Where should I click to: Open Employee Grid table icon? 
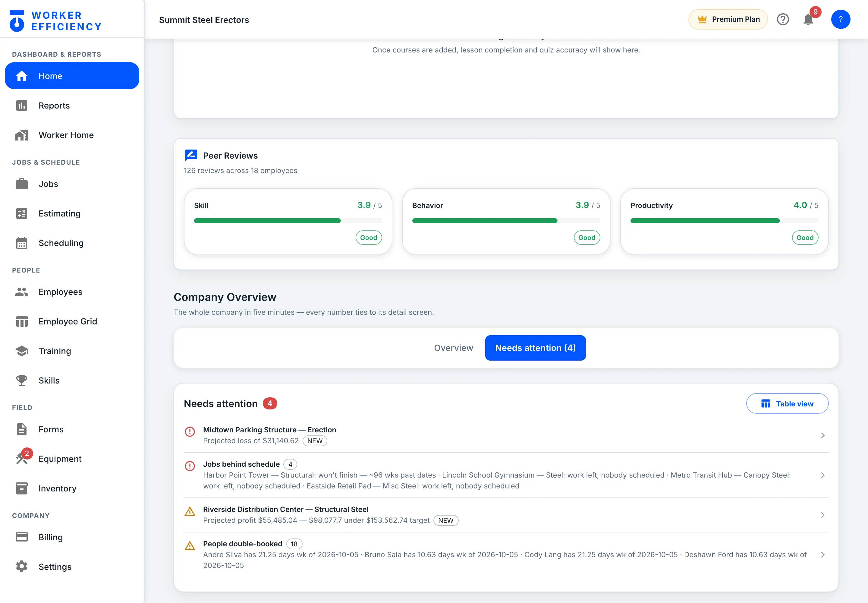(x=21, y=321)
